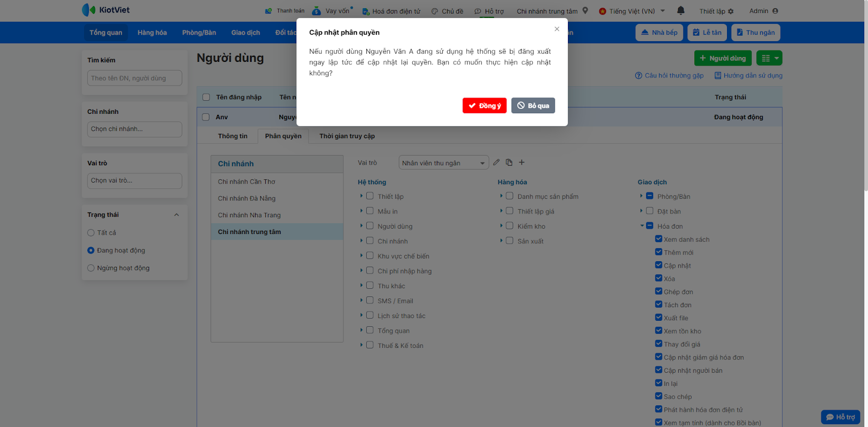Click the KiotViet logo

tap(106, 10)
